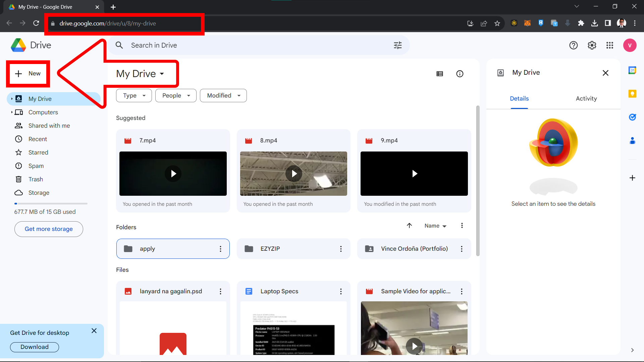The height and width of the screenshot is (362, 644).
Task: Expand the Computers section in the sidebar
Action: pos(12,112)
